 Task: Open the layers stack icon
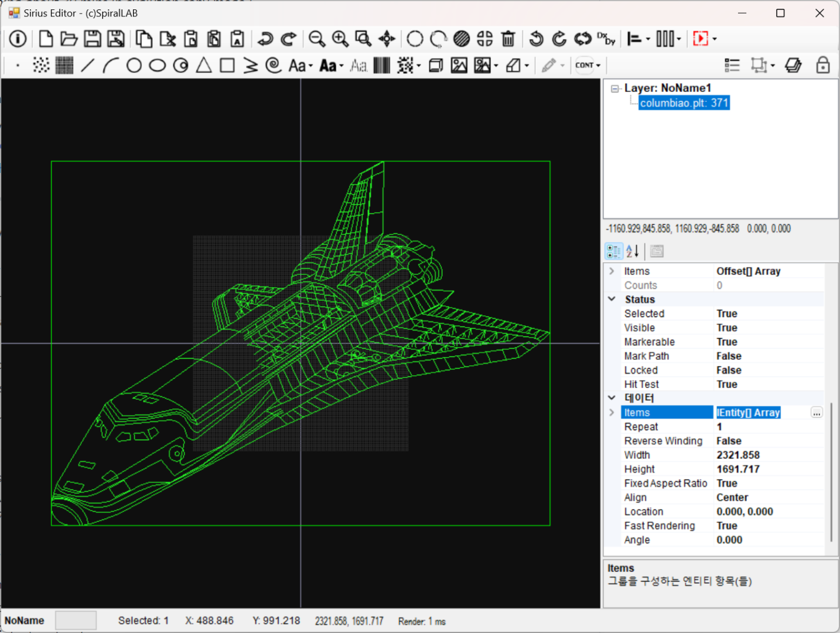point(793,65)
